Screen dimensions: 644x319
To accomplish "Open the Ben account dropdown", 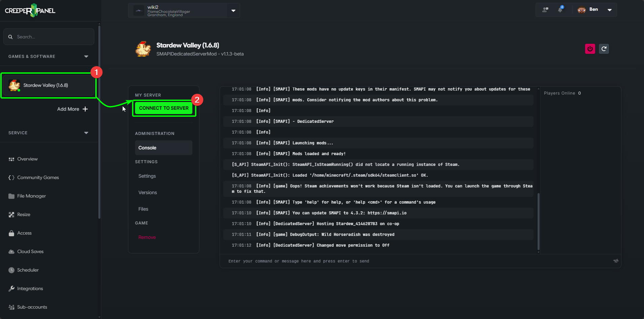I will click(609, 10).
